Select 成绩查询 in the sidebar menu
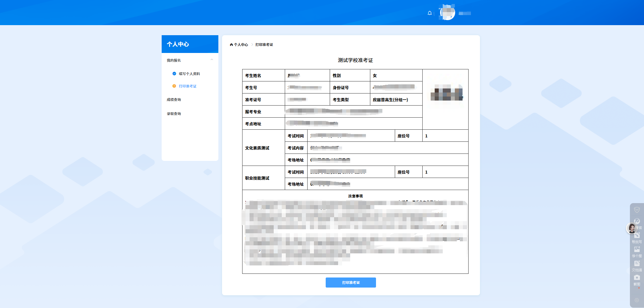The image size is (644, 308). tap(173, 99)
